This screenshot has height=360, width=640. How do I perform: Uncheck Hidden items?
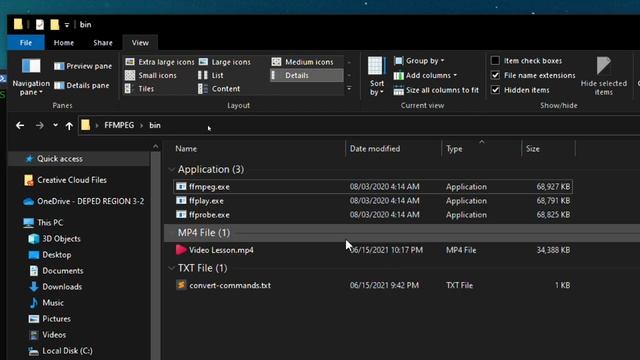pos(496,90)
